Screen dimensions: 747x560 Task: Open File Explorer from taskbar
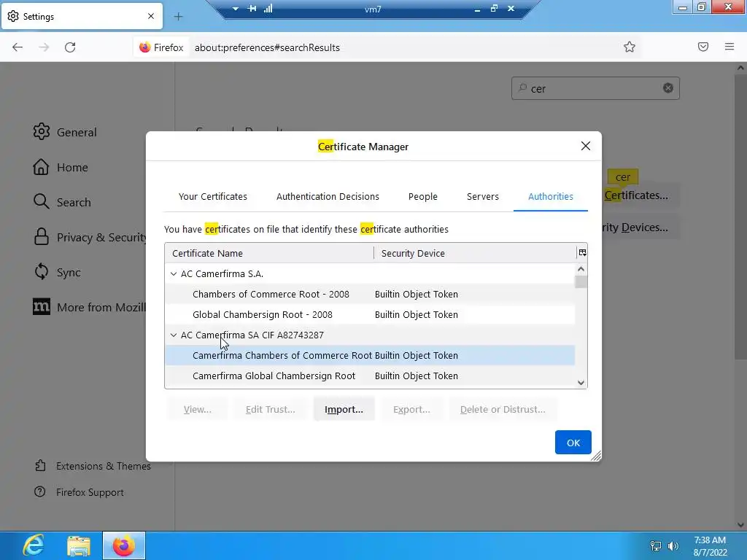tap(79, 545)
